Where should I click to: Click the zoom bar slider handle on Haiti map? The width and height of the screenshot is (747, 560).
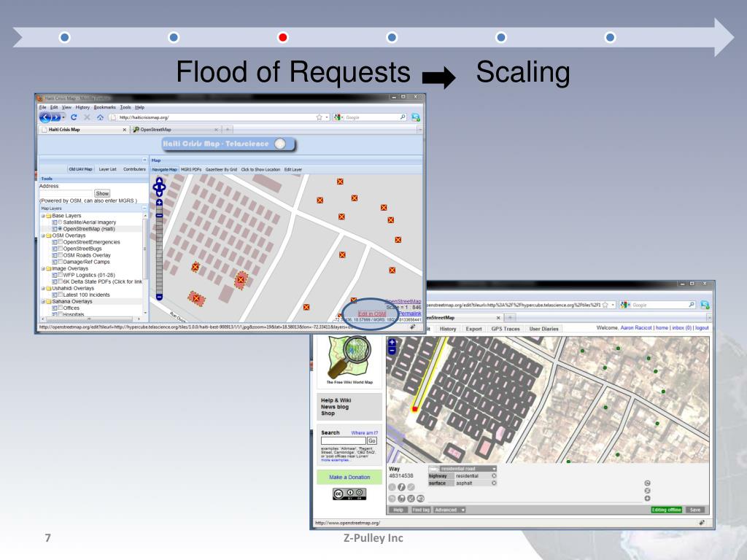[159, 215]
